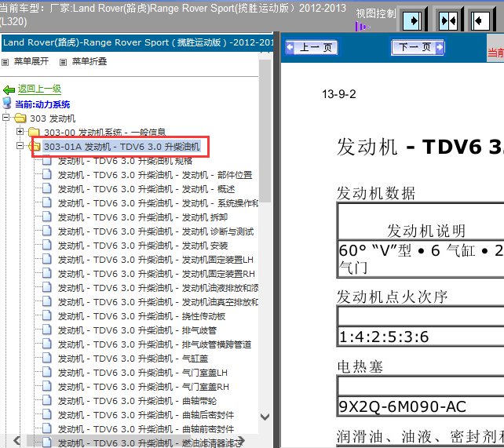Select 303-01A 发动机 - TDV6 3.0 升柴油机

pyautogui.click(x=122, y=147)
